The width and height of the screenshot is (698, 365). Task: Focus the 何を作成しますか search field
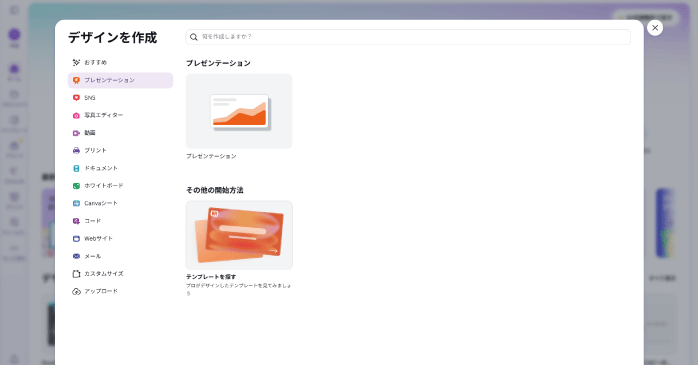pos(408,37)
